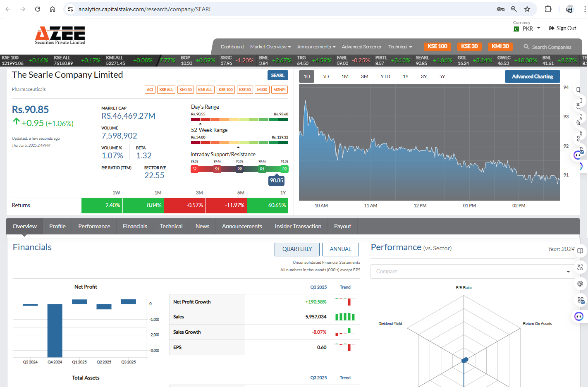
Task: Open Chrome profile avatar
Action: point(570,9)
